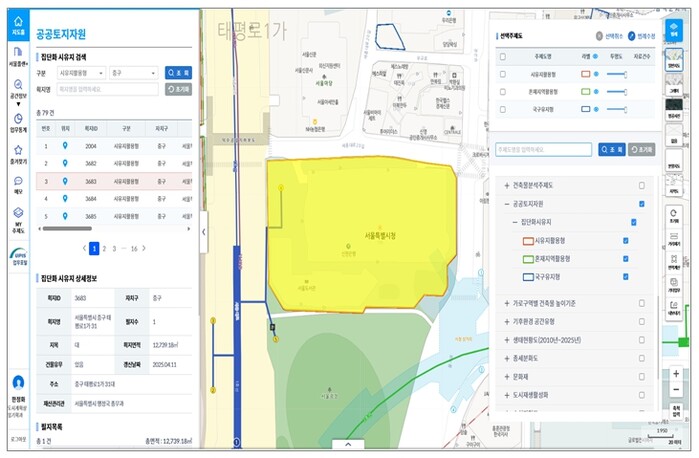
Task: Enable the 건축물분석주제도 checkbox
Action: (641, 185)
